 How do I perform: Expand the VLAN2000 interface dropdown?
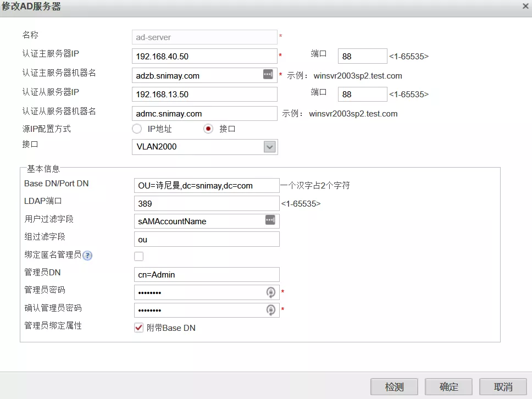click(269, 147)
